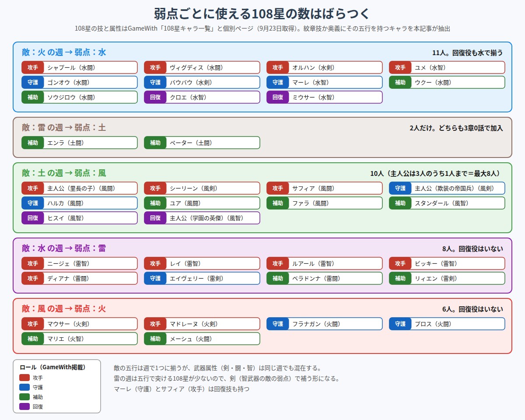Click the ユア（風闘） entry
This screenshot has height=420, width=525.
[202, 203]
